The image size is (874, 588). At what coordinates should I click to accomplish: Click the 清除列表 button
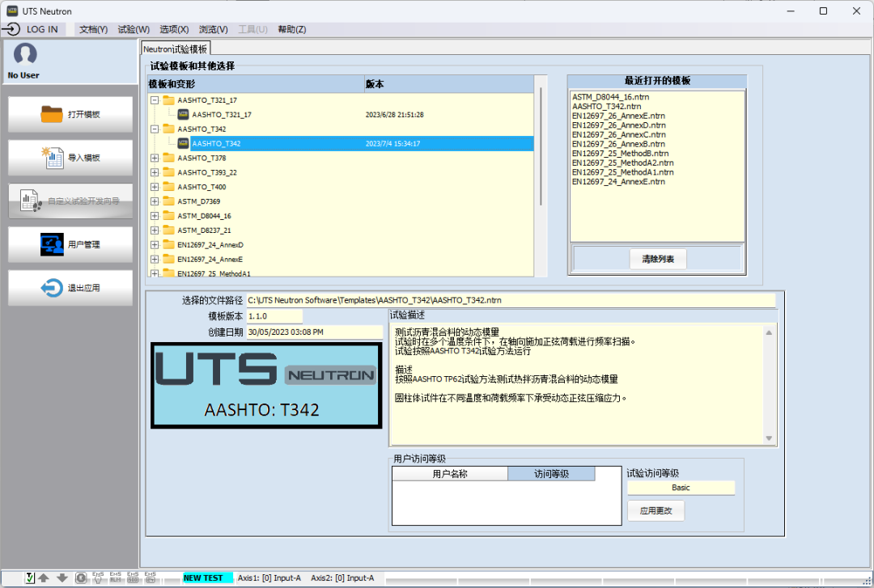tap(658, 259)
